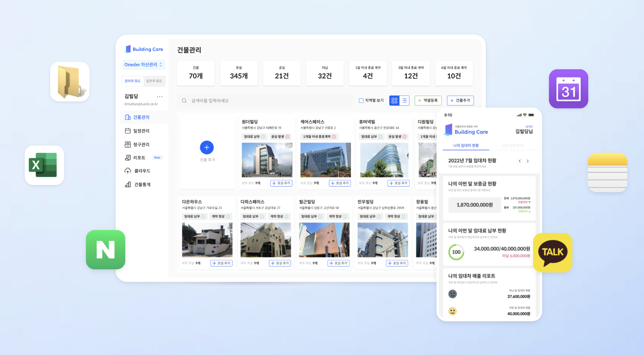The image size is (644, 355).
Task: Click the 미납 6,000,000원 text in phone
Action: tap(516, 256)
